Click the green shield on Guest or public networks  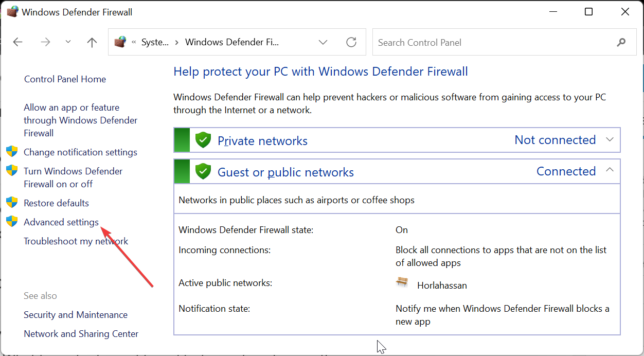pos(203,171)
